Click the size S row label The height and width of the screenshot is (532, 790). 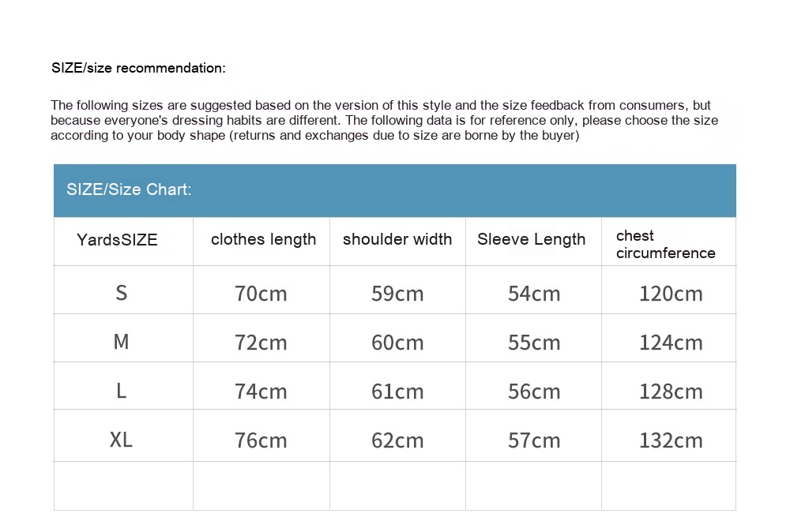121,293
